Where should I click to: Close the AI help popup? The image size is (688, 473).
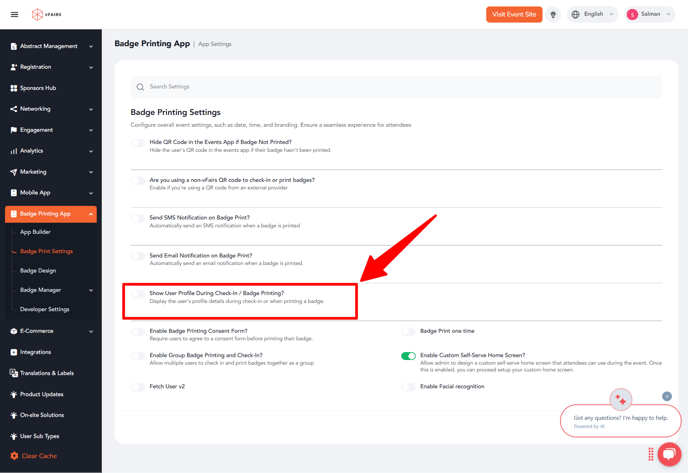(667, 396)
